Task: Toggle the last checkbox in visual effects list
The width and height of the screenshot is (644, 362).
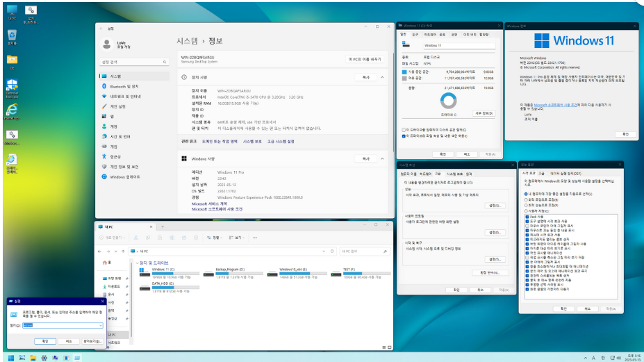Action: point(527,289)
